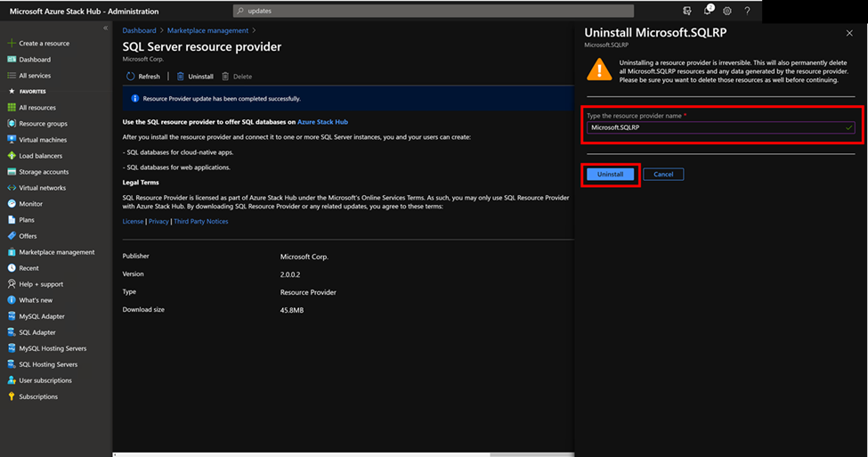Click the Monitor icon in the sidebar
Image resolution: width=868 pixels, height=457 pixels.
[x=11, y=204]
